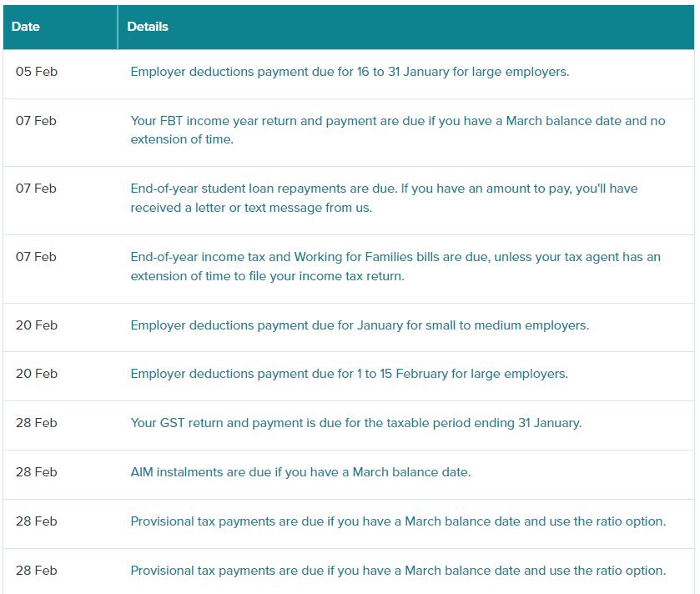Open the second-to-last provisional tax payments link
The width and height of the screenshot is (700, 594).
398,521
